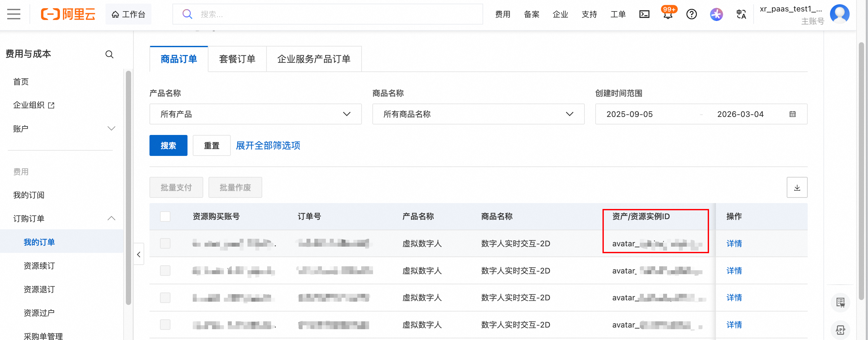
Task: Open 详情 for the third order
Action: point(734,298)
